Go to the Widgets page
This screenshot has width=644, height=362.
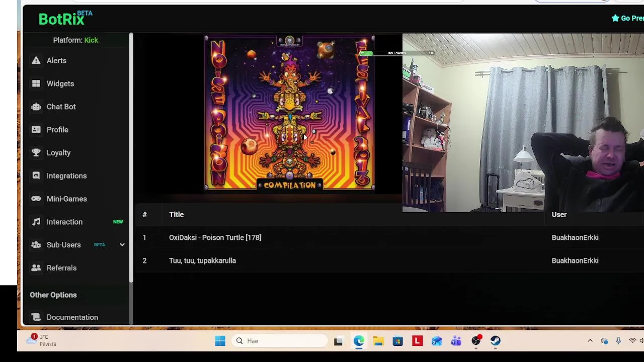pos(60,83)
